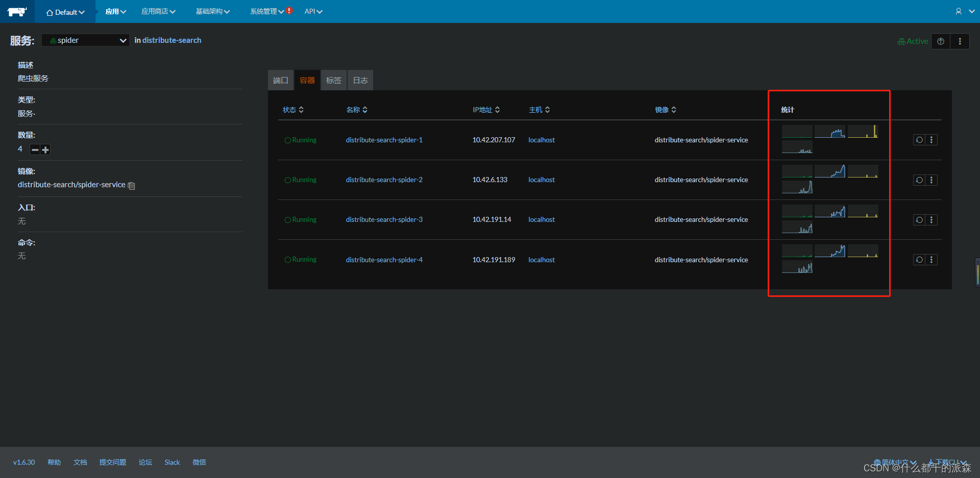Open container distribute-search-spider-2
The width and height of the screenshot is (980, 478).
pos(384,180)
